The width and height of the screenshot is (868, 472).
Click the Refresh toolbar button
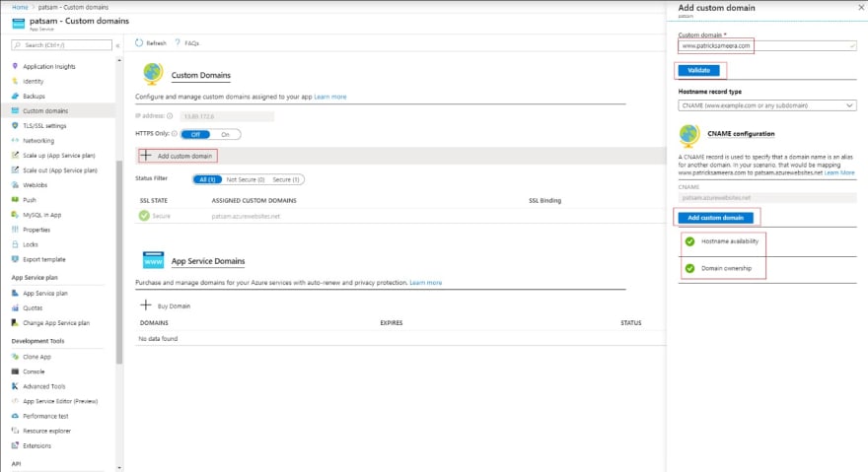[x=151, y=43]
